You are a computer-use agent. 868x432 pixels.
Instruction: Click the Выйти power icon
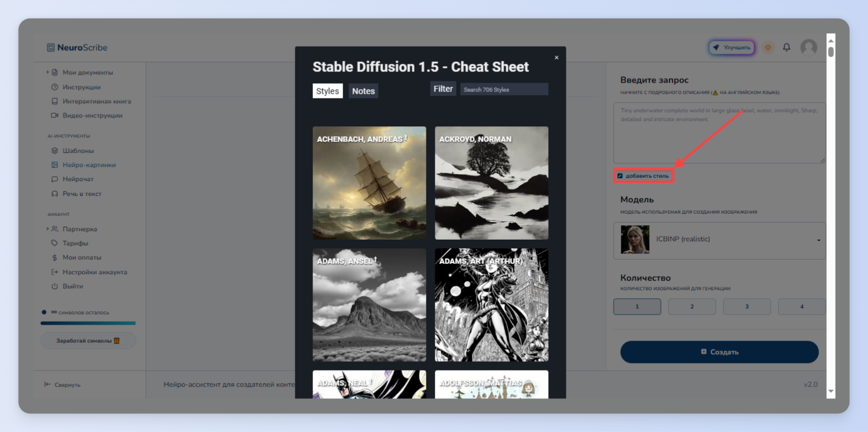coord(55,286)
